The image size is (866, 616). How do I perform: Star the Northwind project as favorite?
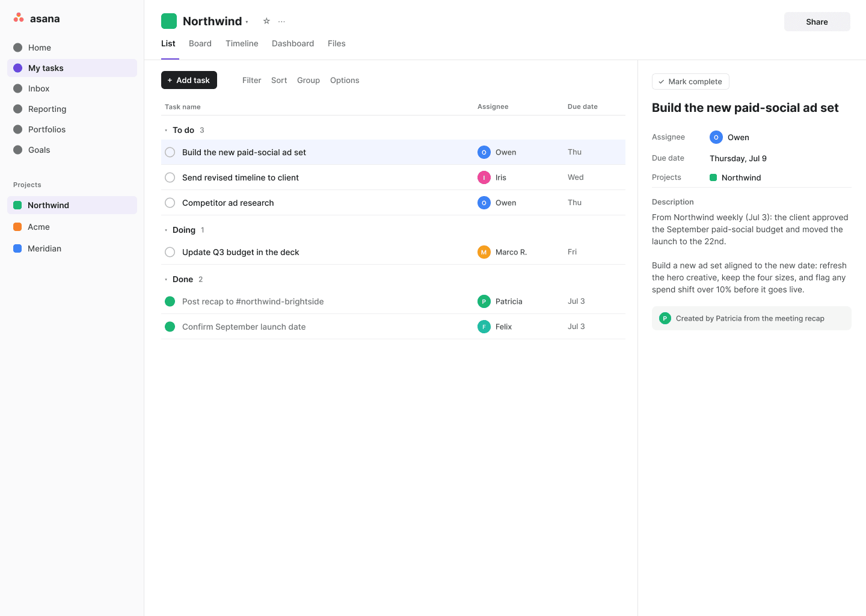pyautogui.click(x=266, y=21)
